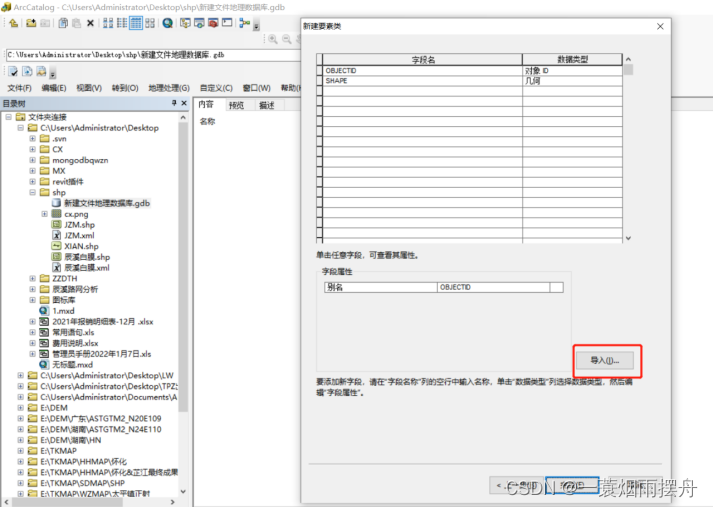Open the 视图(V) menu
The image size is (713, 507).
click(x=89, y=88)
